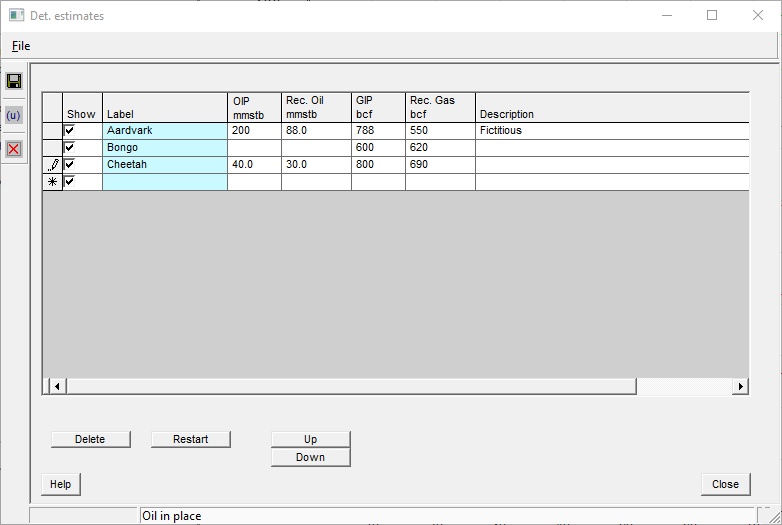Click the Restart button
Viewport: 782px width, 525px height.
click(x=190, y=439)
